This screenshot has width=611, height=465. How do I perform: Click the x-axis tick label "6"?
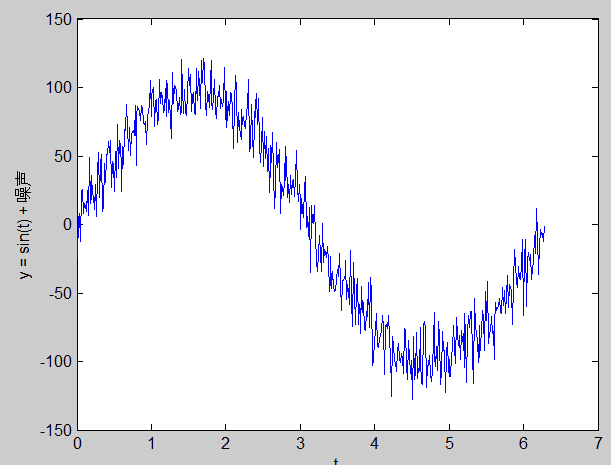(x=523, y=444)
